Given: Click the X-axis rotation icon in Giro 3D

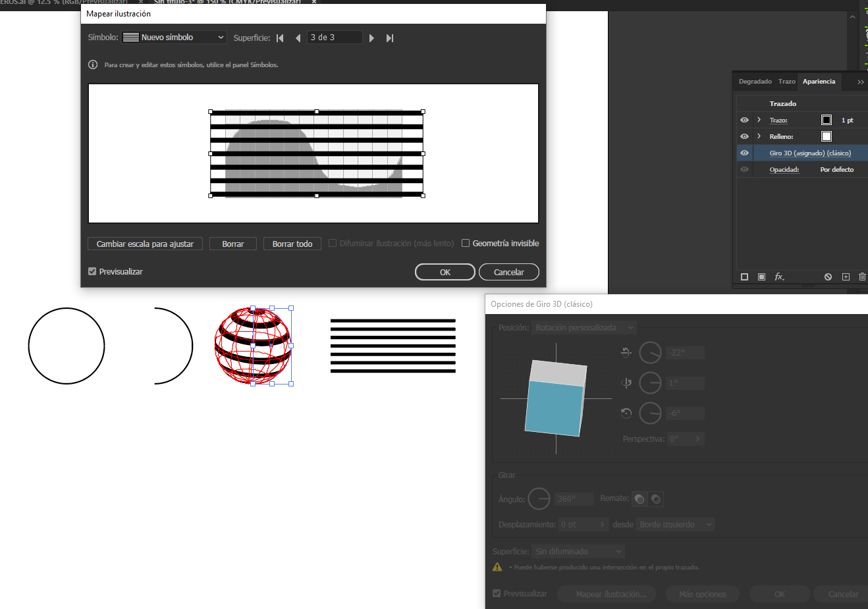Looking at the screenshot, I should [x=626, y=353].
